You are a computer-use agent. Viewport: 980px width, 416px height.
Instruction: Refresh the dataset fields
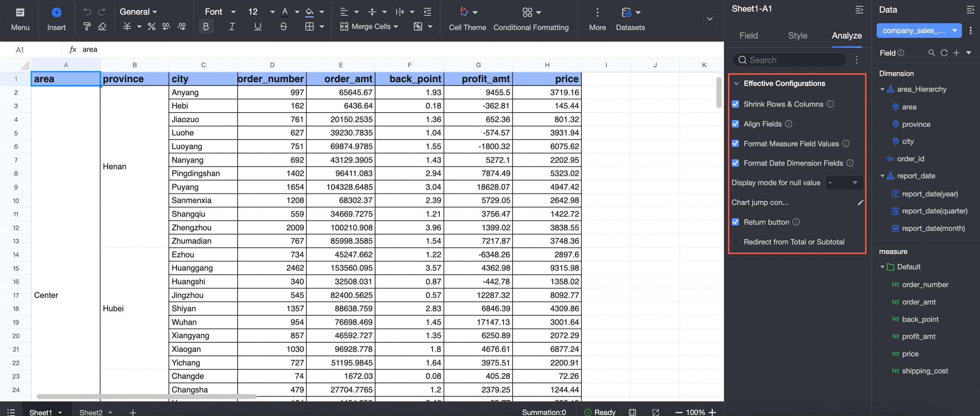944,53
